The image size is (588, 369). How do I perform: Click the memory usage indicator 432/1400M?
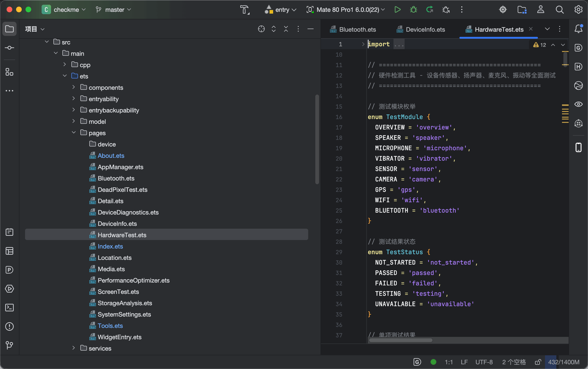(x=564, y=362)
